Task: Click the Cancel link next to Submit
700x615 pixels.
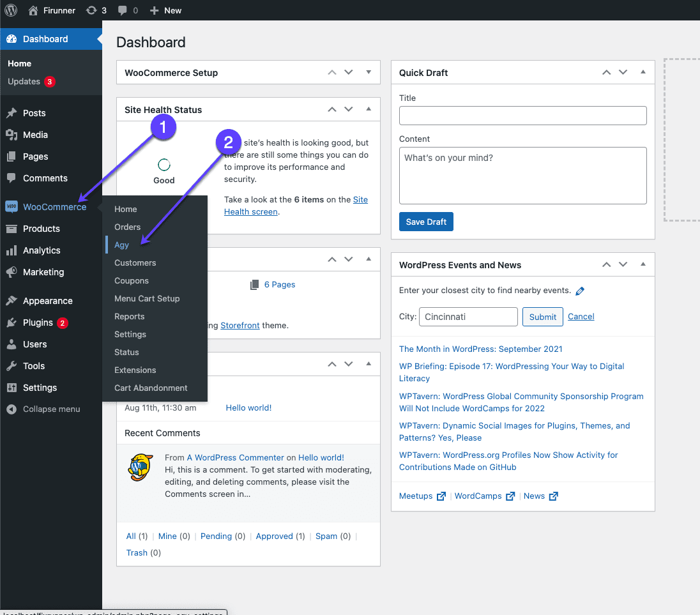Action: click(581, 316)
